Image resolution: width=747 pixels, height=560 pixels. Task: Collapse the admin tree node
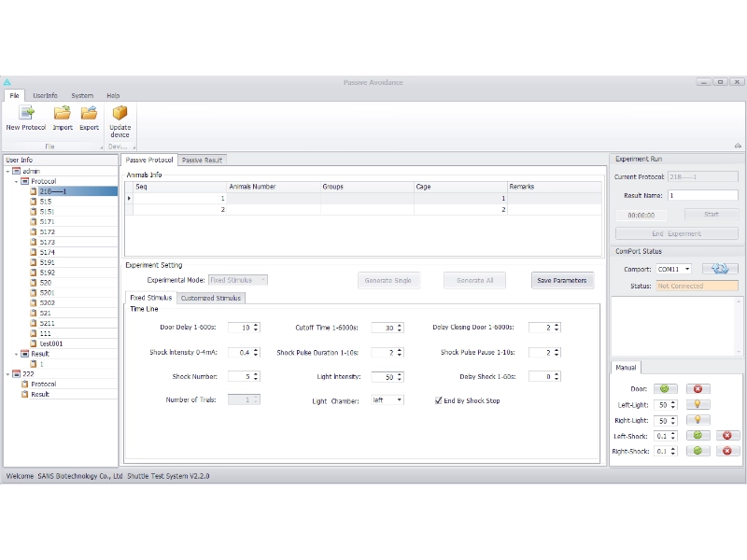[7, 171]
